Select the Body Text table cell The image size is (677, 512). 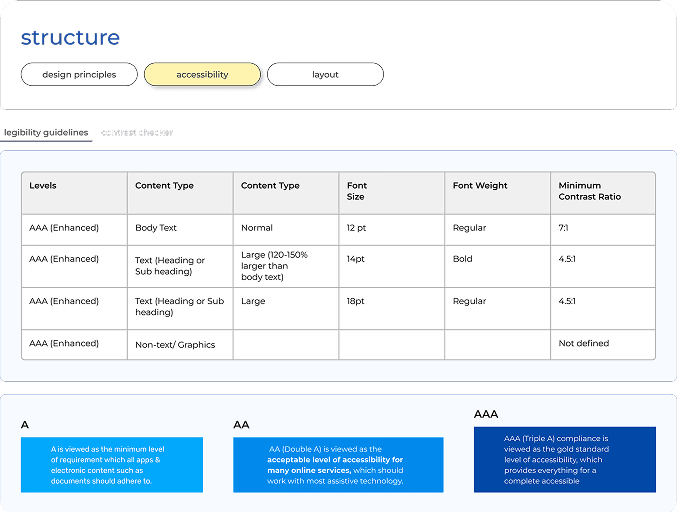pos(180,230)
